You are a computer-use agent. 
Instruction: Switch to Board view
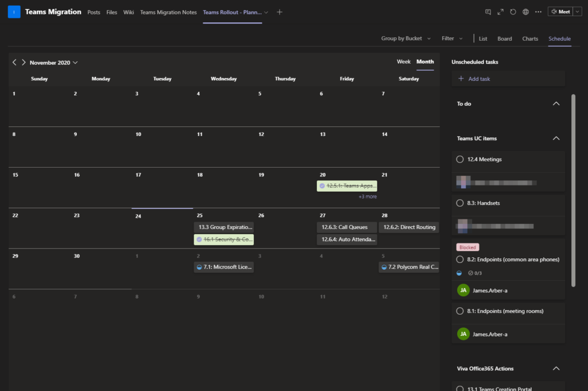505,38
